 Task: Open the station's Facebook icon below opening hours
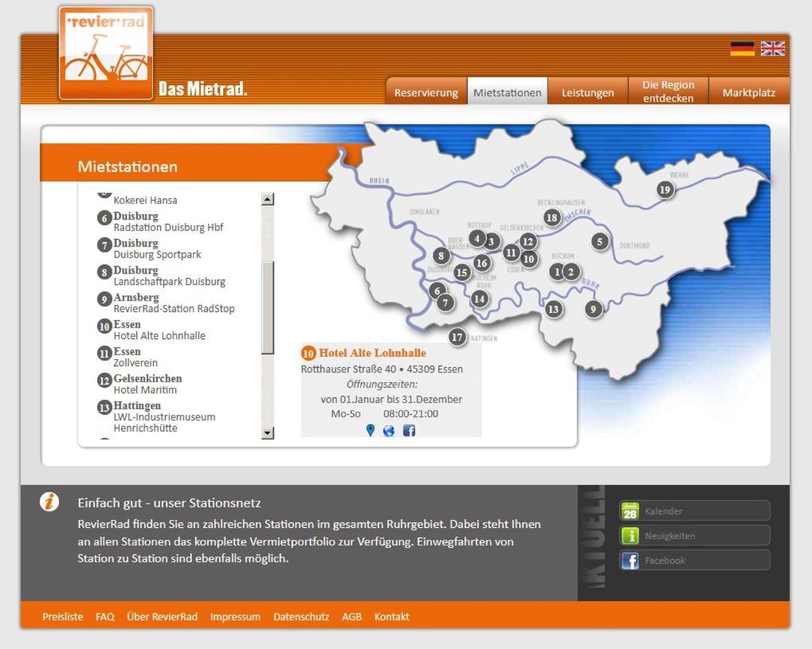pyautogui.click(x=409, y=430)
